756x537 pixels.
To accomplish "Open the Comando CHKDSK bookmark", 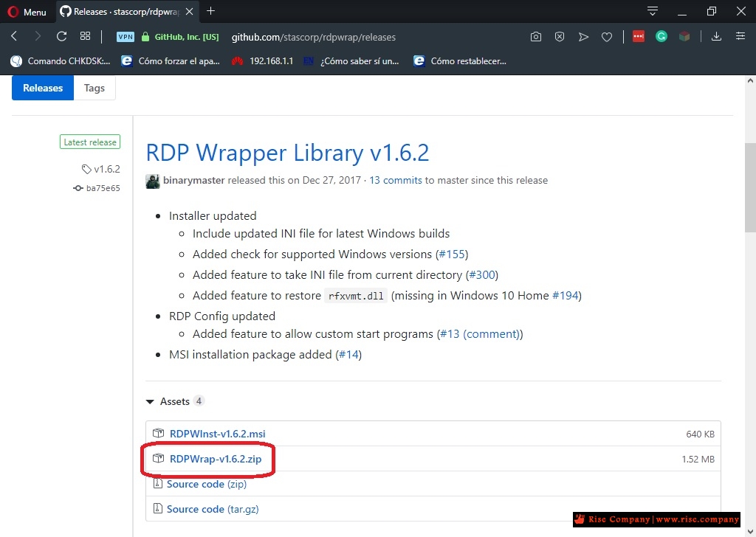I will coord(61,61).
